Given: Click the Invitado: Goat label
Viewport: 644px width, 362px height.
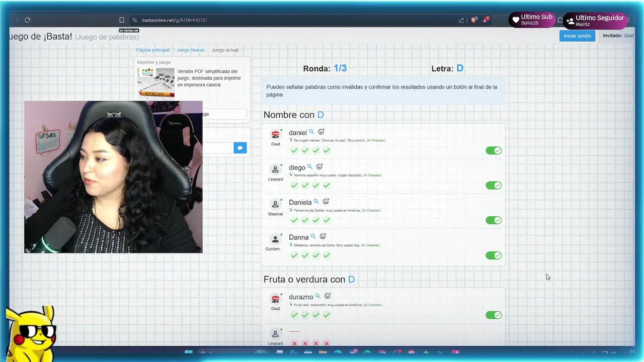Looking at the screenshot, I should pos(618,36).
